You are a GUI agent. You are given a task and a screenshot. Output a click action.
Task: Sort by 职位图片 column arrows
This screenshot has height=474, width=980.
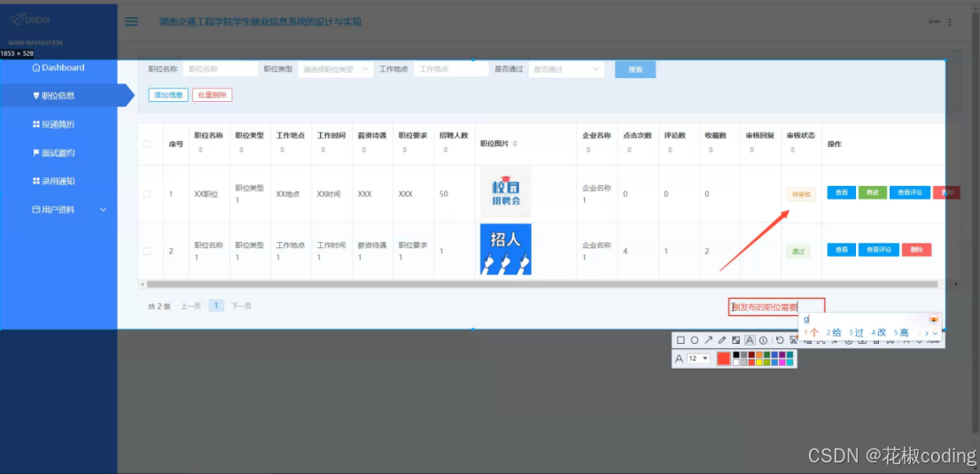(515, 144)
